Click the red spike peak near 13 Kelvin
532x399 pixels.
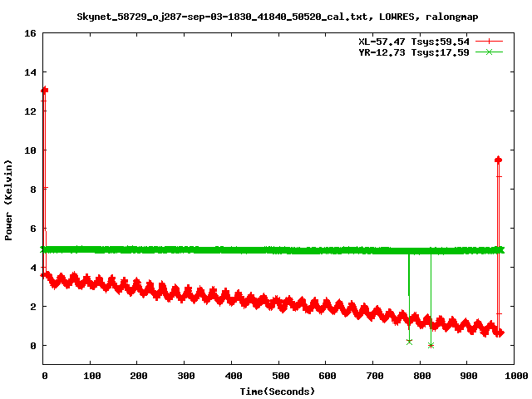[x=44, y=90]
